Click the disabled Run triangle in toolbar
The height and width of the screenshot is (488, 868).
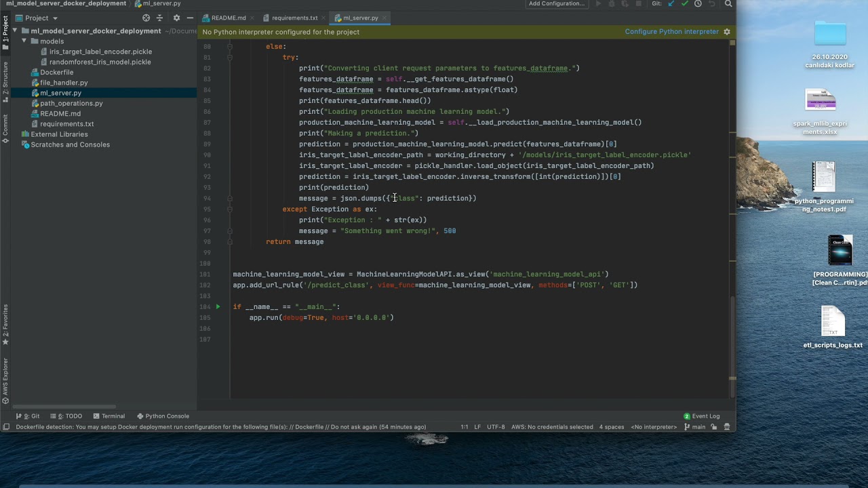tap(598, 3)
